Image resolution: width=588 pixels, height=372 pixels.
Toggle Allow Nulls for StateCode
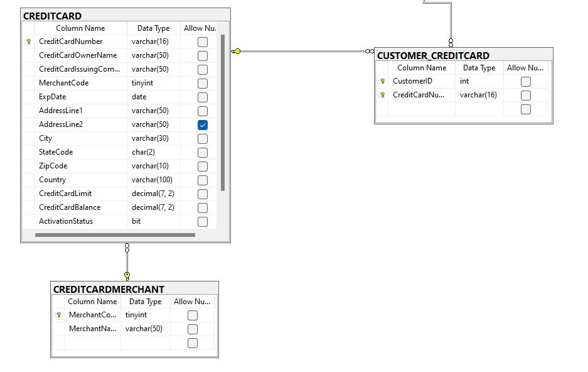pos(203,153)
